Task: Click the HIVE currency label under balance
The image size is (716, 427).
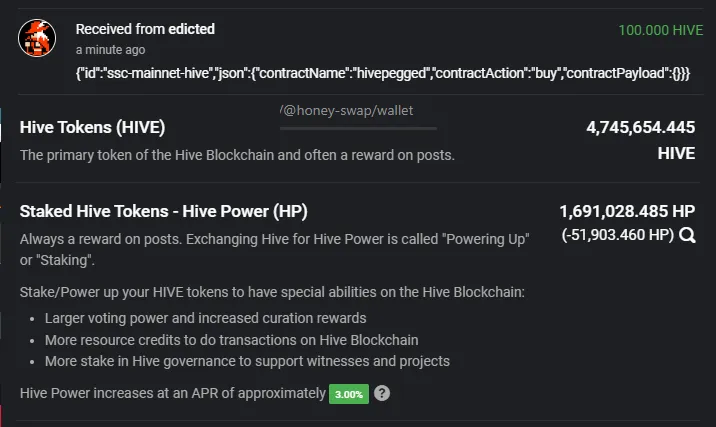Action: click(x=676, y=153)
